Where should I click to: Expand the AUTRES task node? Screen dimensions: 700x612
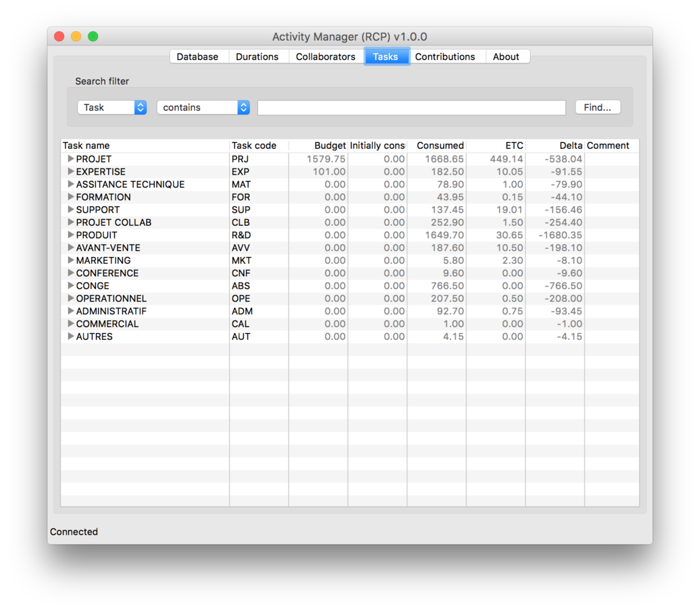[71, 336]
